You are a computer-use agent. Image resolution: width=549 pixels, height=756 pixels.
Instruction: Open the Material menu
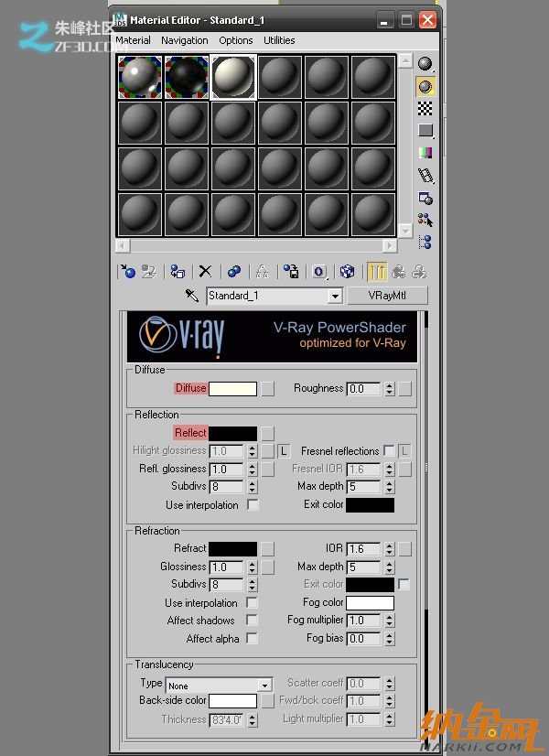(133, 40)
